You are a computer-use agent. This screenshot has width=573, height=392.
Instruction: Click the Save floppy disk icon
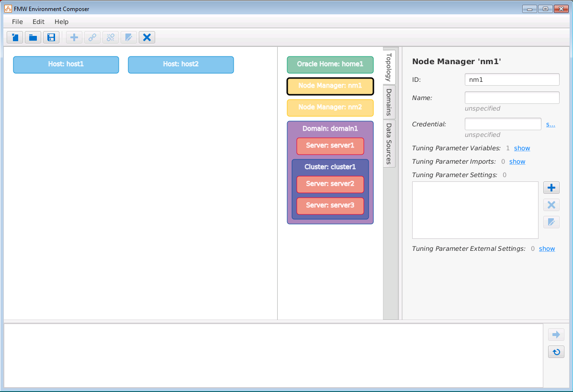[51, 37]
